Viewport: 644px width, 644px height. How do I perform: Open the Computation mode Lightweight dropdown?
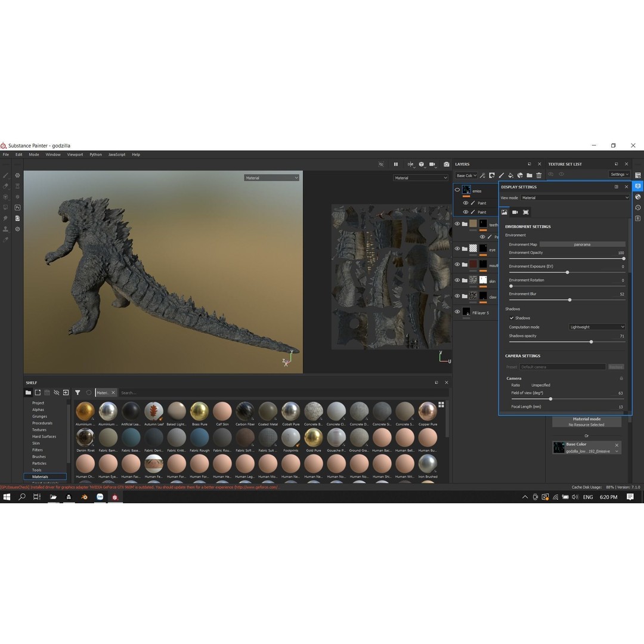click(597, 327)
